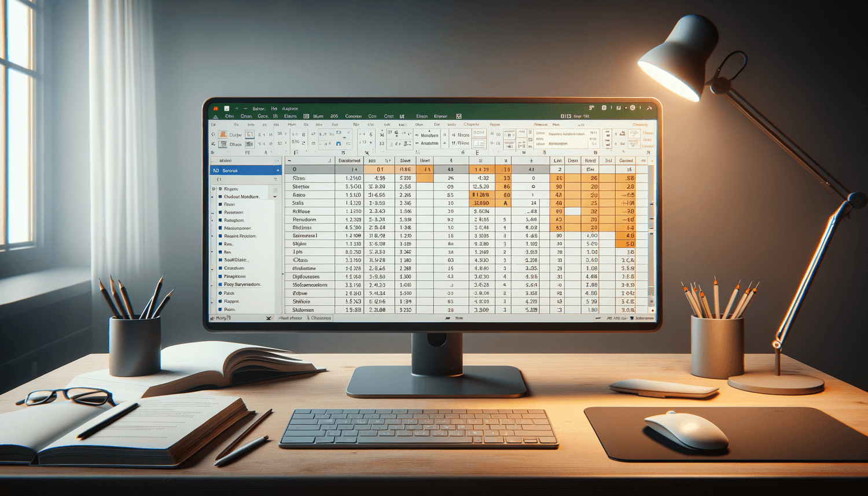
Task: Toggle the 'SoaKGtaie' checkbox
Action: point(220,260)
